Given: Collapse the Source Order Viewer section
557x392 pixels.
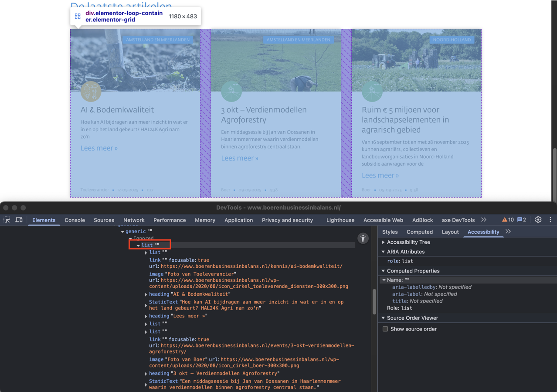Looking at the screenshot, I should click(384, 318).
